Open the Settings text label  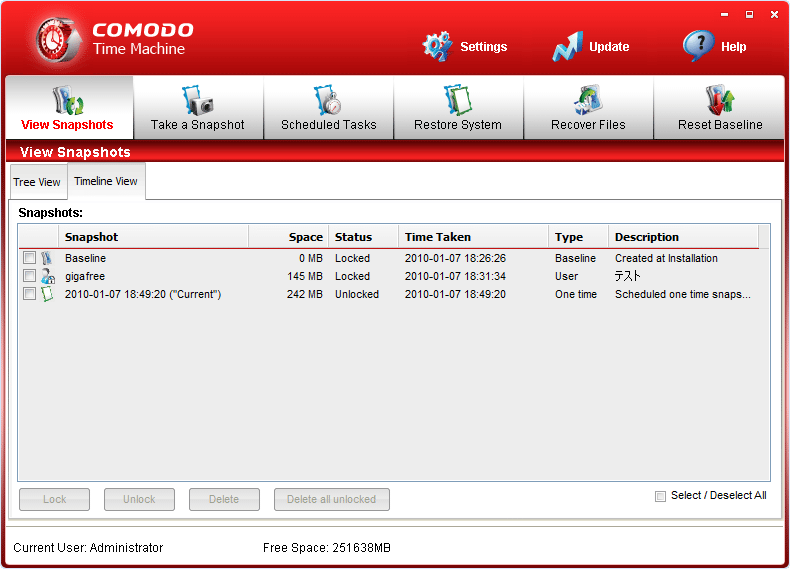pyautogui.click(x=484, y=47)
